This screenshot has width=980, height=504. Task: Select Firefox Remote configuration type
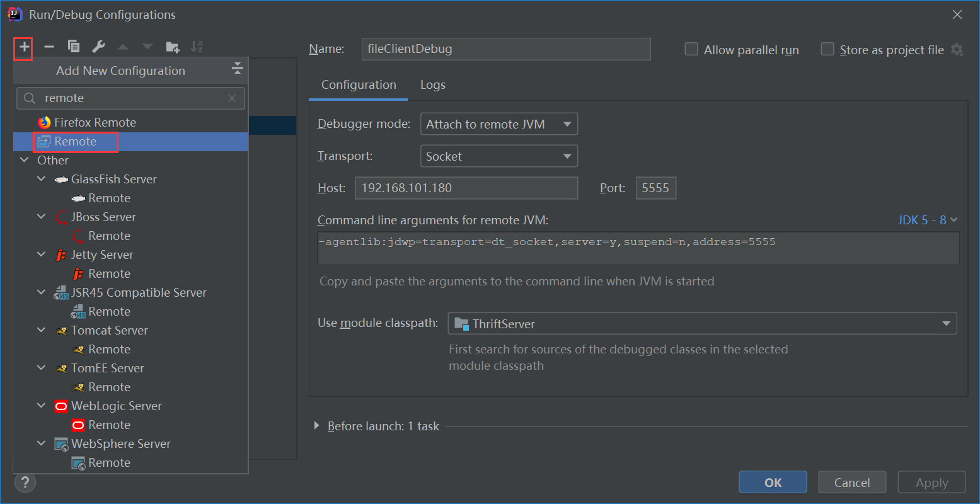(95, 122)
